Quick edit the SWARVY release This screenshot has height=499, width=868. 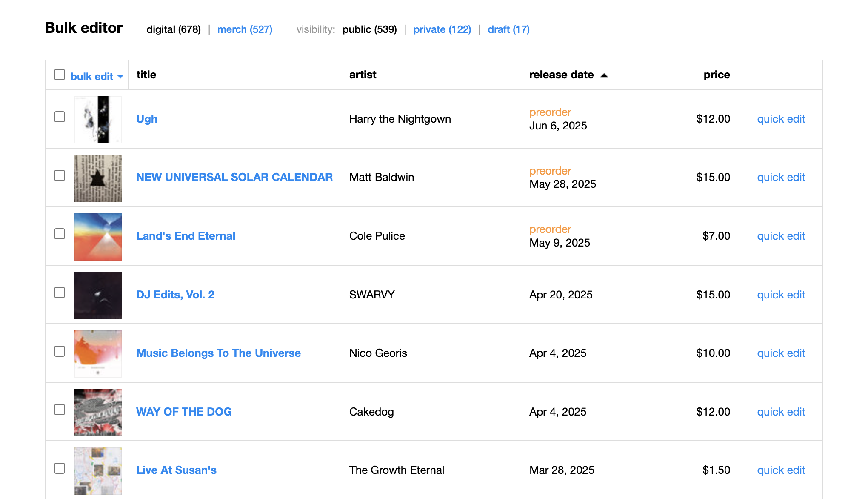pos(781,295)
